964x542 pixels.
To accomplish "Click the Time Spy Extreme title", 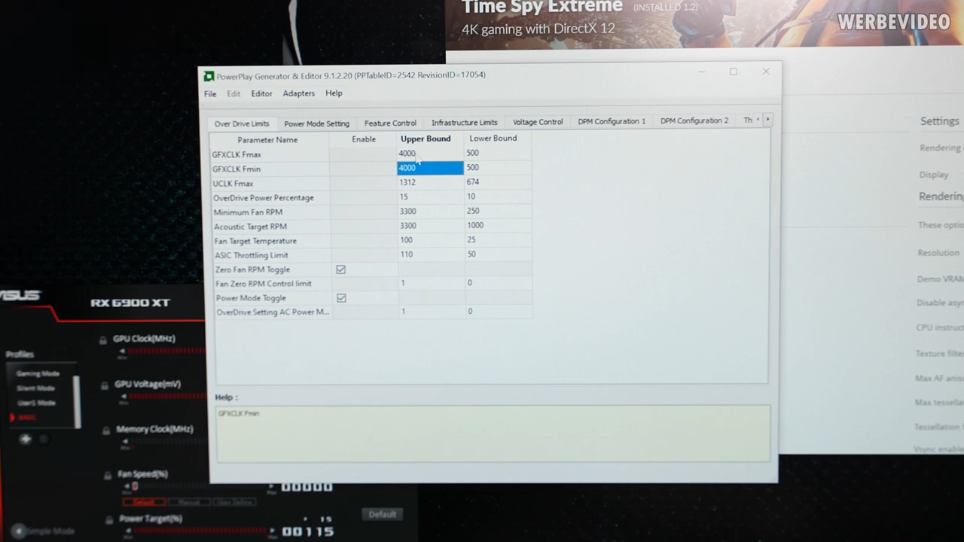I will point(542,7).
